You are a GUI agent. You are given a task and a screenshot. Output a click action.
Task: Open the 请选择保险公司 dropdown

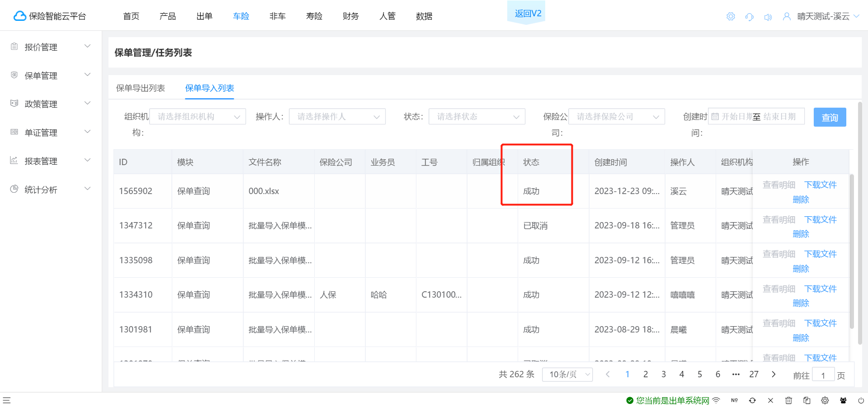click(617, 117)
